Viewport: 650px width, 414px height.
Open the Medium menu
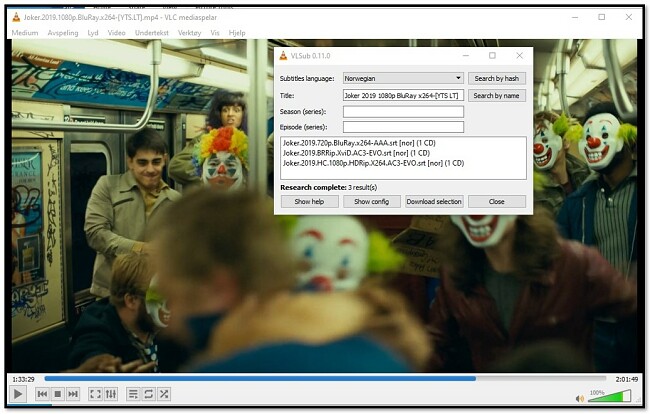coord(25,33)
